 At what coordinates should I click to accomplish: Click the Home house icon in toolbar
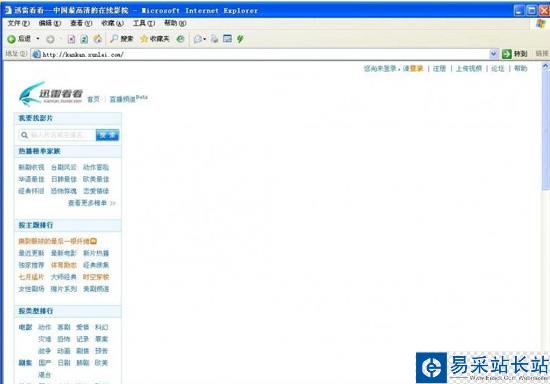98,39
